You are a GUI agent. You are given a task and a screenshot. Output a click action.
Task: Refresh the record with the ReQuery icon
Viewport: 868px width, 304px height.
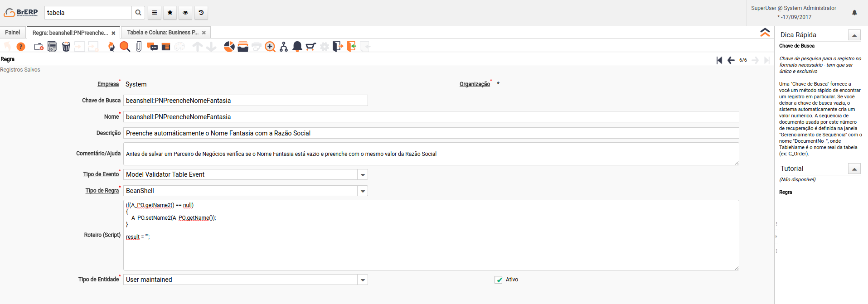[112, 47]
